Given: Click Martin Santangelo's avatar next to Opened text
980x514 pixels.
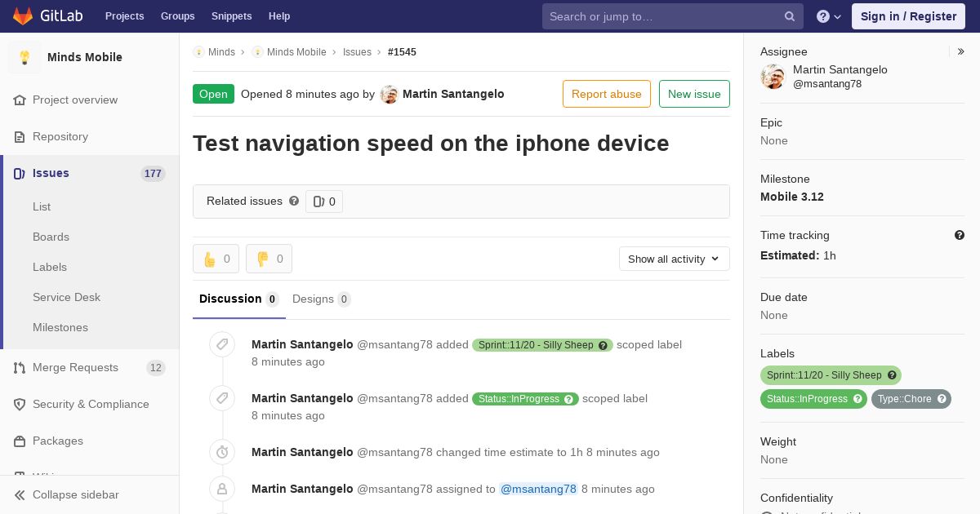Looking at the screenshot, I should tap(390, 94).
